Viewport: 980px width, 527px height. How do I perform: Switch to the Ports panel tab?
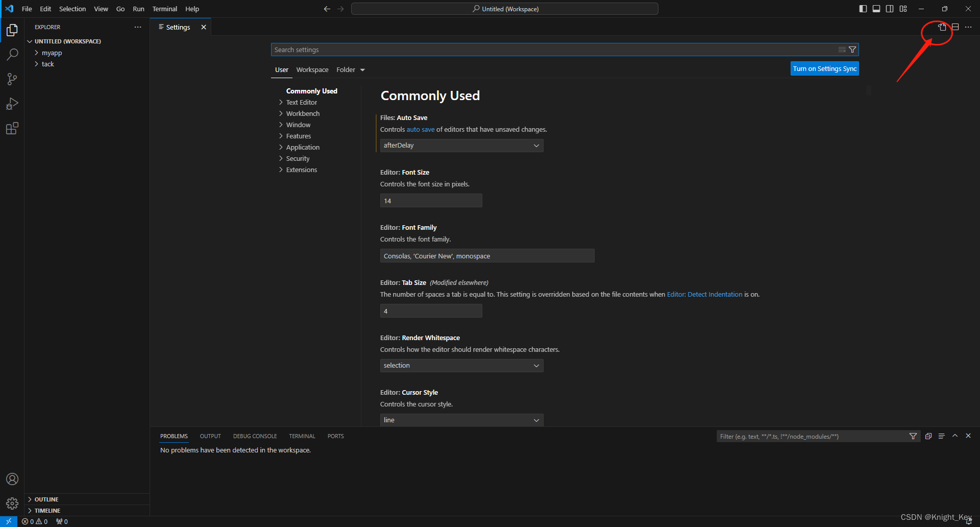(336, 436)
